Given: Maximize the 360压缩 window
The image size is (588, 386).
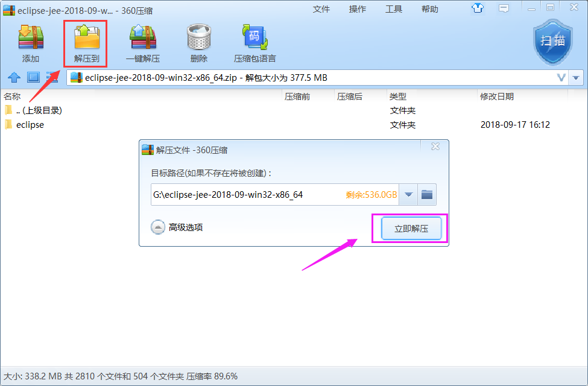Looking at the screenshot, I should [551, 8].
